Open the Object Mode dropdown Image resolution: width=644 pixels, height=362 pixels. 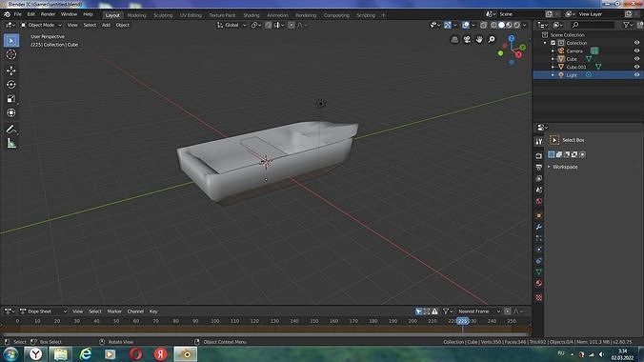click(41, 25)
